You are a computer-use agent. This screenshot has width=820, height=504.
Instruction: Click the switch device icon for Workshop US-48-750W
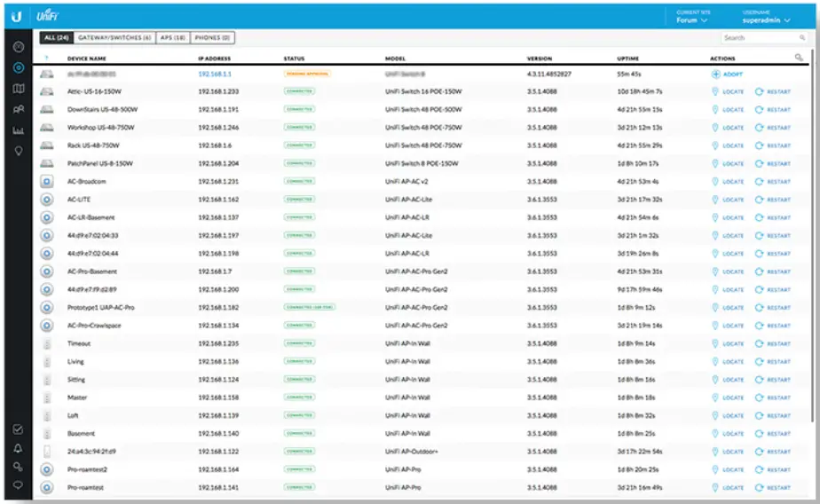(x=46, y=128)
